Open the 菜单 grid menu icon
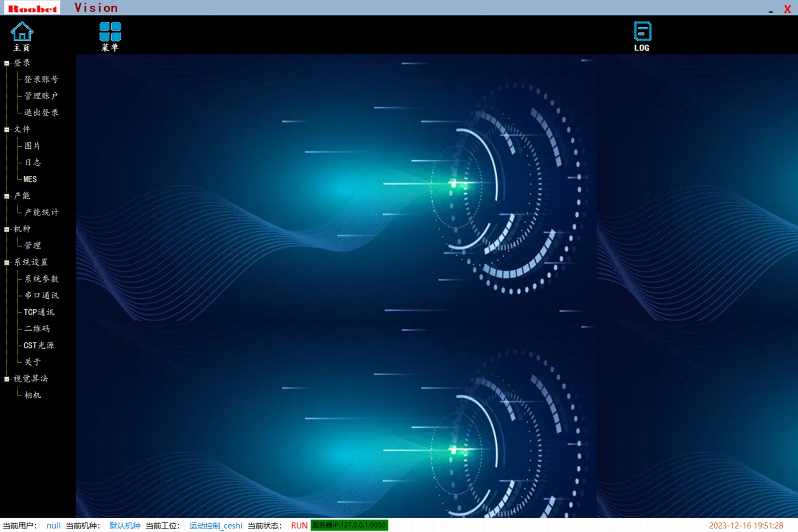The image size is (798, 532). coord(110,32)
